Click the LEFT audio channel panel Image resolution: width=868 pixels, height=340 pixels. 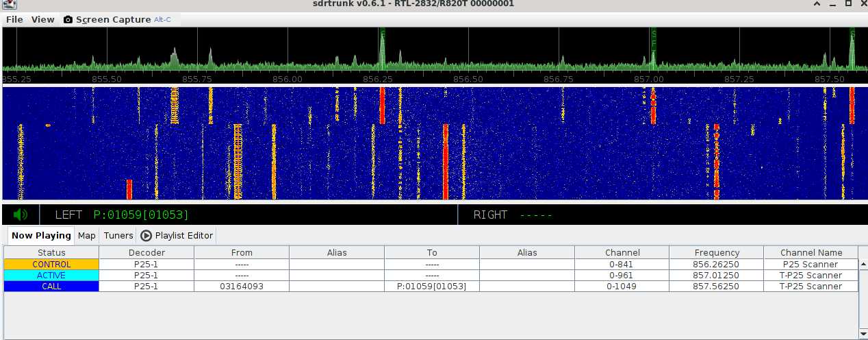pyautogui.click(x=248, y=215)
